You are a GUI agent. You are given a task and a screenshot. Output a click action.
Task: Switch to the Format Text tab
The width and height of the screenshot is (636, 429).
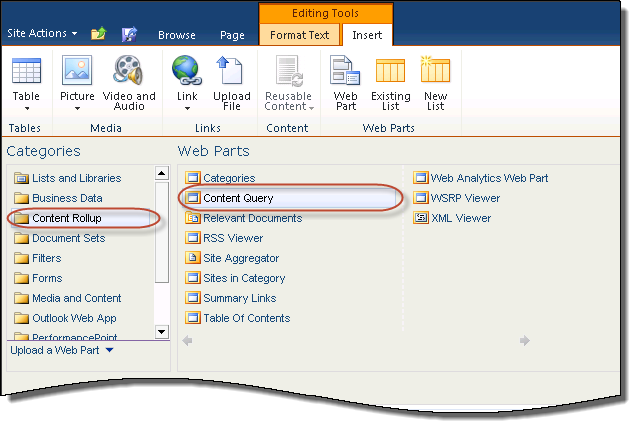pos(299,35)
